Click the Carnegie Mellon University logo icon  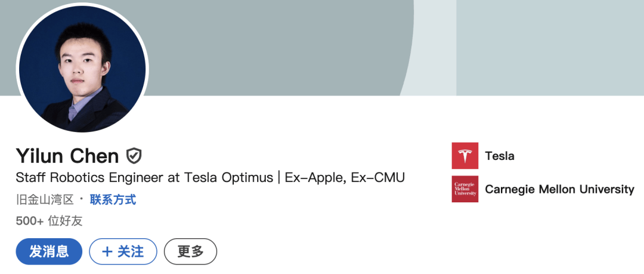(x=465, y=189)
